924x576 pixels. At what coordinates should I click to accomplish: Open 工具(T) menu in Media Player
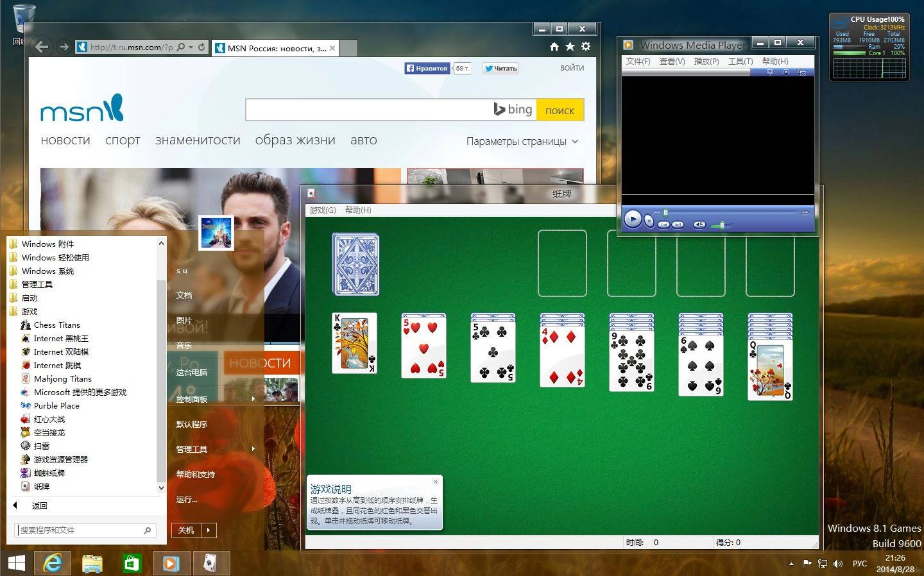[740, 62]
